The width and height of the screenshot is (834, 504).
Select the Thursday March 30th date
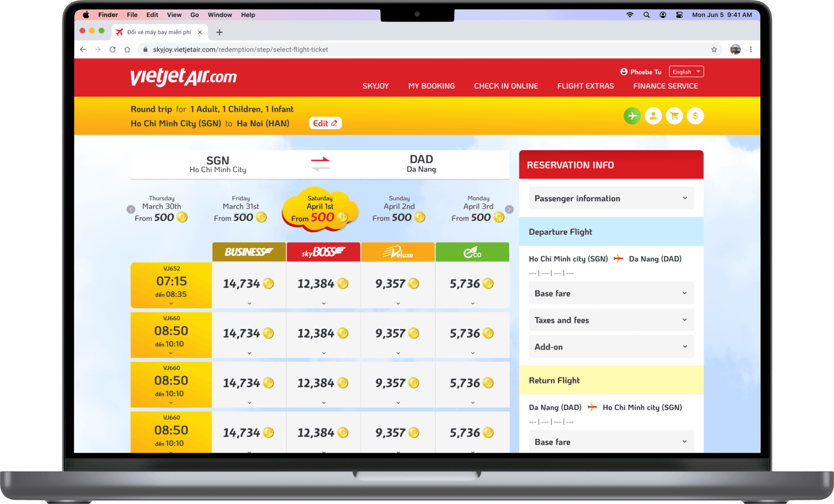point(161,209)
